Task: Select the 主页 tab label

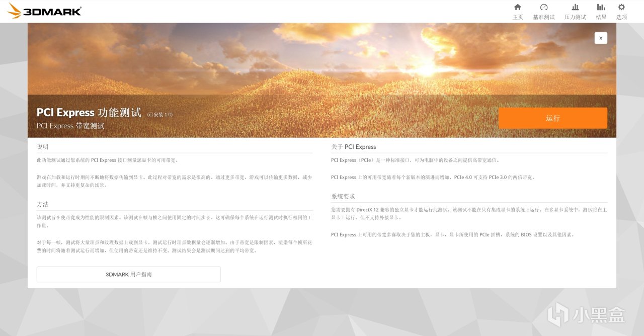Action: coord(518,17)
